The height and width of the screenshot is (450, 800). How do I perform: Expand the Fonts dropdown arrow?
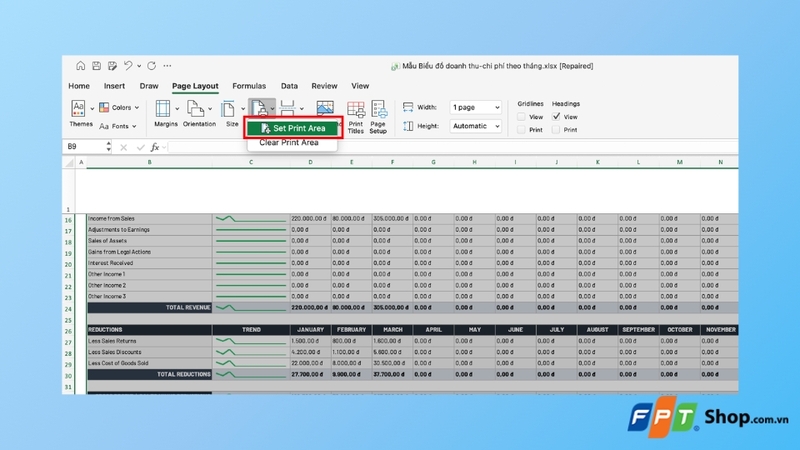(x=134, y=127)
